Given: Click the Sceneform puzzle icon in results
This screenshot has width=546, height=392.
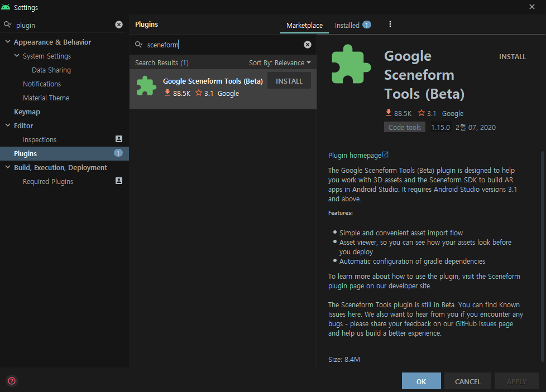Looking at the screenshot, I should point(146,85).
